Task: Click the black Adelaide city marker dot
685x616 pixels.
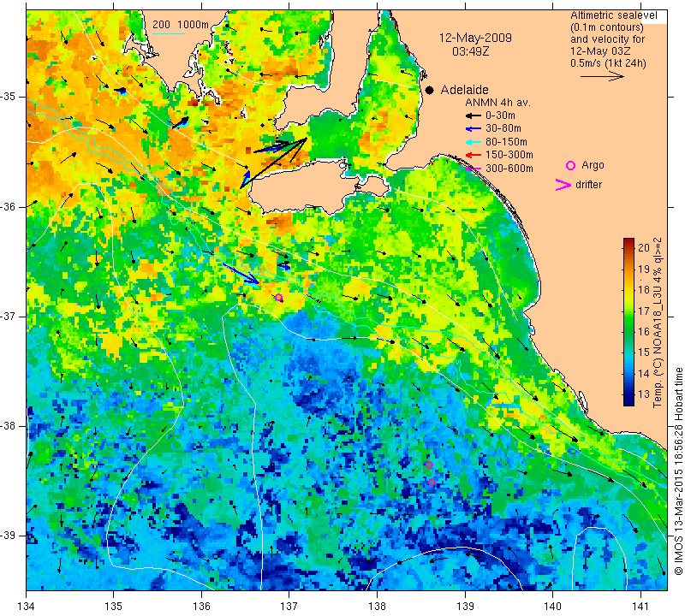Action: [x=430, y=90]
